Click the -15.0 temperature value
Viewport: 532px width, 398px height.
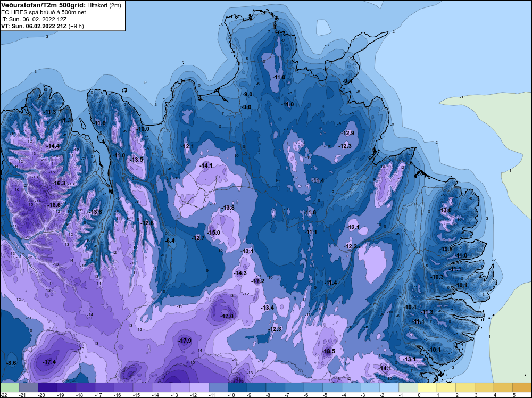pyautogui.click(x=214, y=233)
